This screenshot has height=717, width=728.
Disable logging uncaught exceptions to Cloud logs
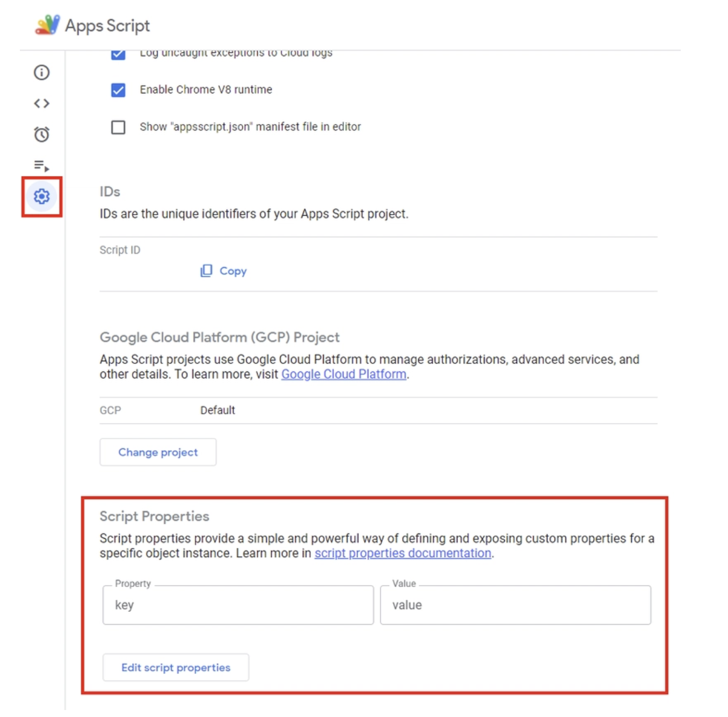click(x=119, y=53)
